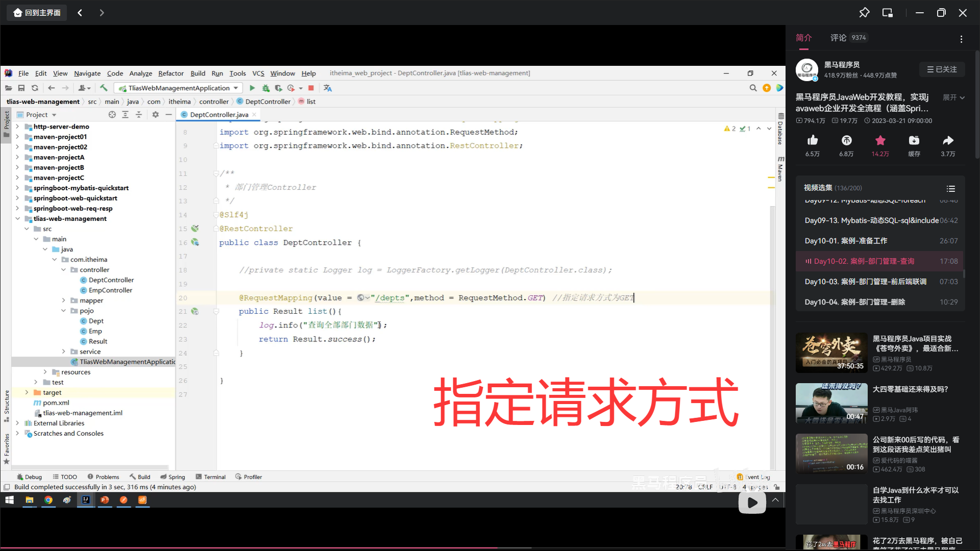The height and width of the screenshot is (551, 980).
Task: Stop the running application with the red square
Action: click(311, 88)
